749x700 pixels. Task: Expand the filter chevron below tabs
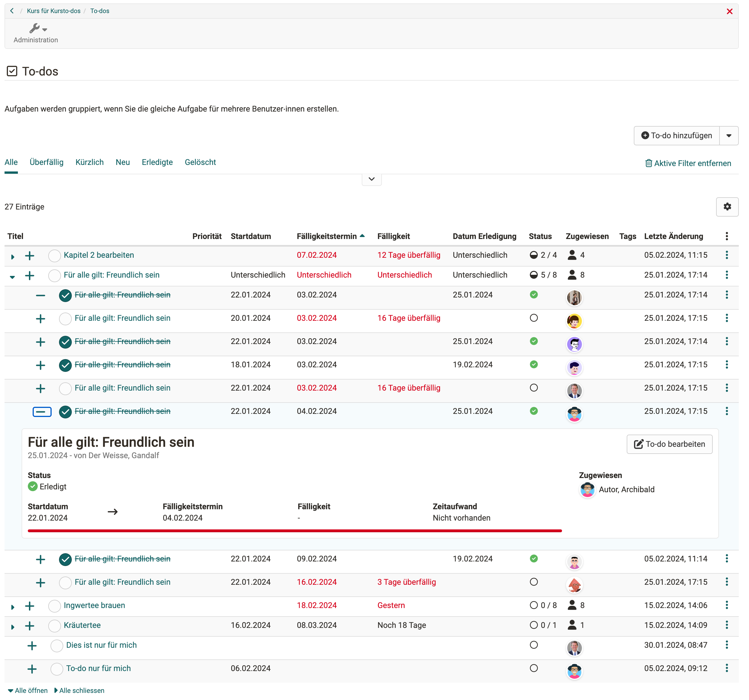[x=371, y=179]
